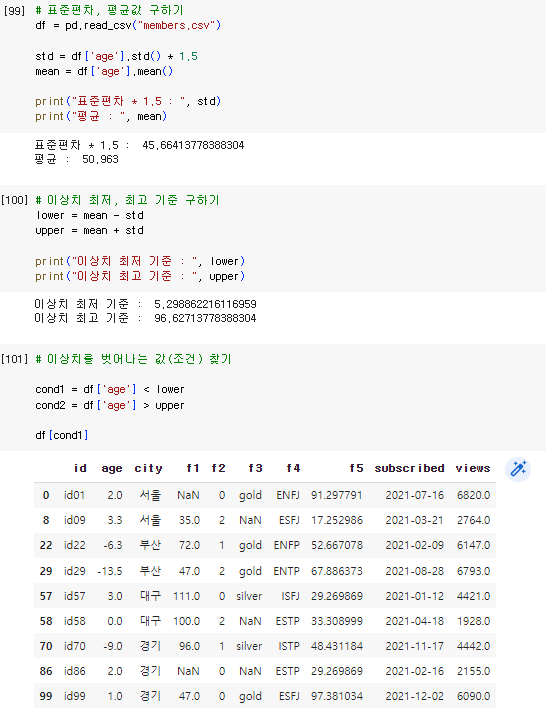Click the magic wand suggest-charts icon
Viewport: 546px width, 711px height.
[x=518, y=469]
